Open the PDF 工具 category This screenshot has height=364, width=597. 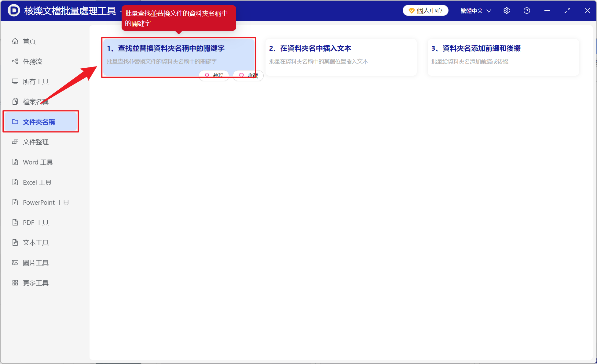point(35,222)
